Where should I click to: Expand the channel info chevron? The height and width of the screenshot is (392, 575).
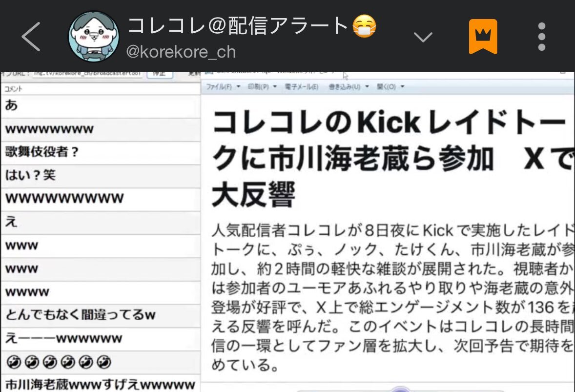coord(423,37)
